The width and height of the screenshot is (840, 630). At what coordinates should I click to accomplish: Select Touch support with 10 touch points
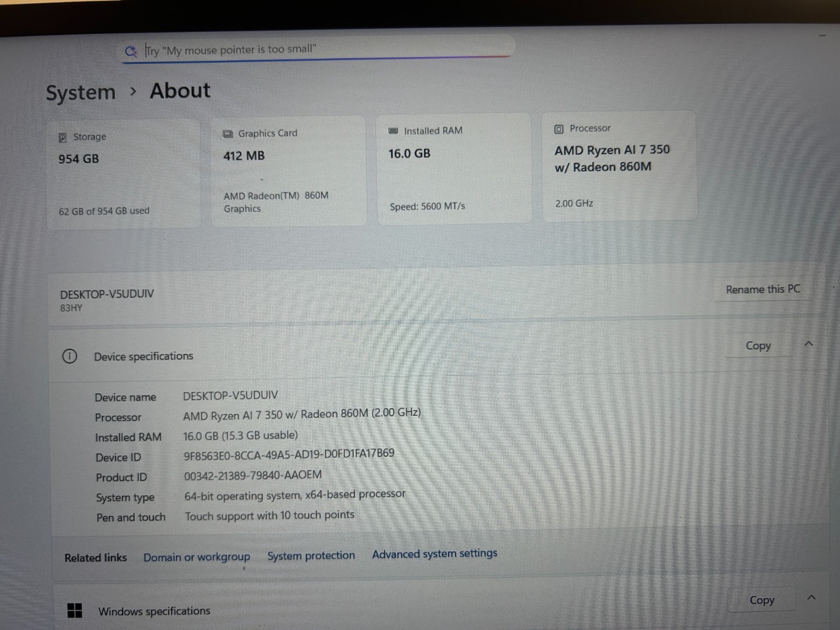point(269,516)
